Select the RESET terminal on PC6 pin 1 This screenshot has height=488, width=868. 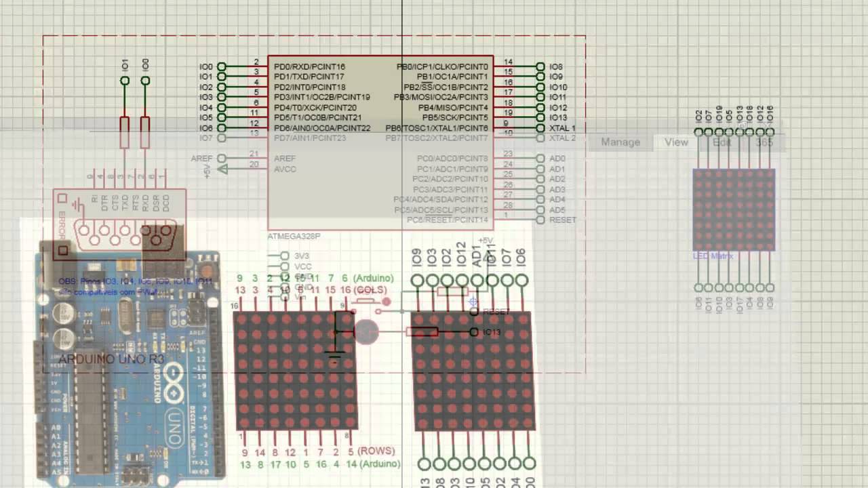point(540,220)
